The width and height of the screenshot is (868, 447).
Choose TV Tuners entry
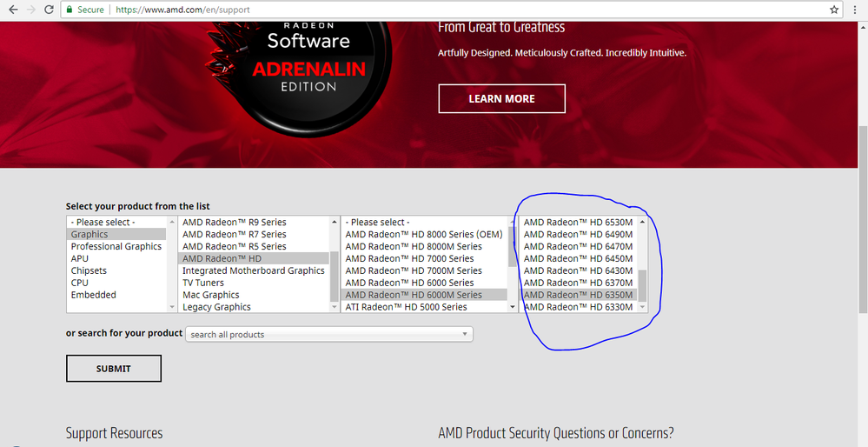[254, 283]
